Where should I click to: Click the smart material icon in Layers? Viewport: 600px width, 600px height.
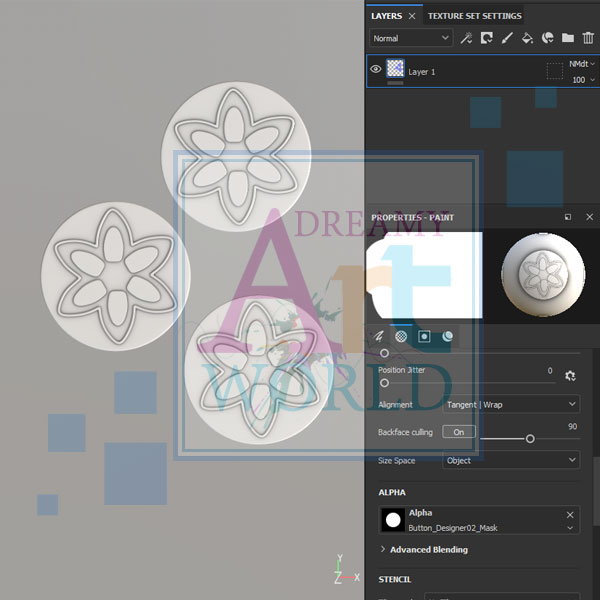coord(548,38)
